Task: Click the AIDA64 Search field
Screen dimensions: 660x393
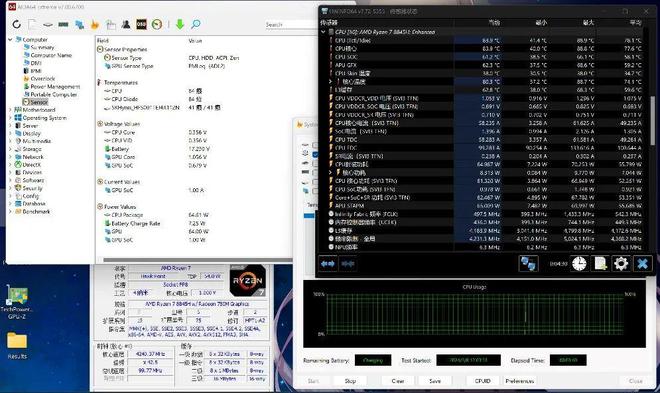Action: 290,24
